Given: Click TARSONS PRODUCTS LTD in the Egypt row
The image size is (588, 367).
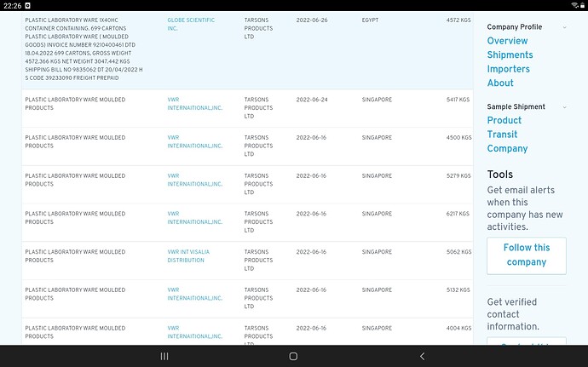Looking at the screenshot, I should click(258, 28).
